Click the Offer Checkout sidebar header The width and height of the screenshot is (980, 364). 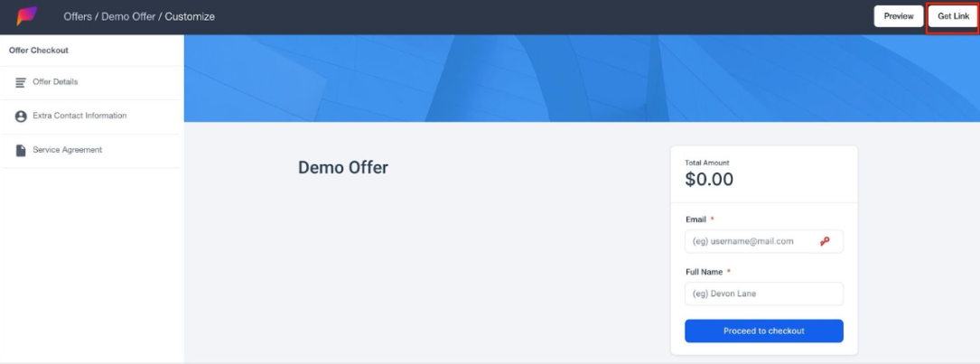click(x=39, y=51)
